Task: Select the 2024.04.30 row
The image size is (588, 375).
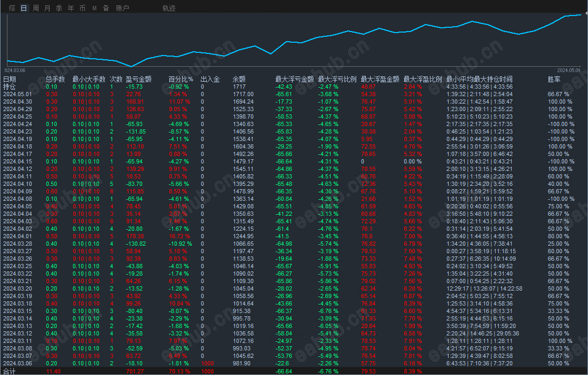Action: point(294,101)
